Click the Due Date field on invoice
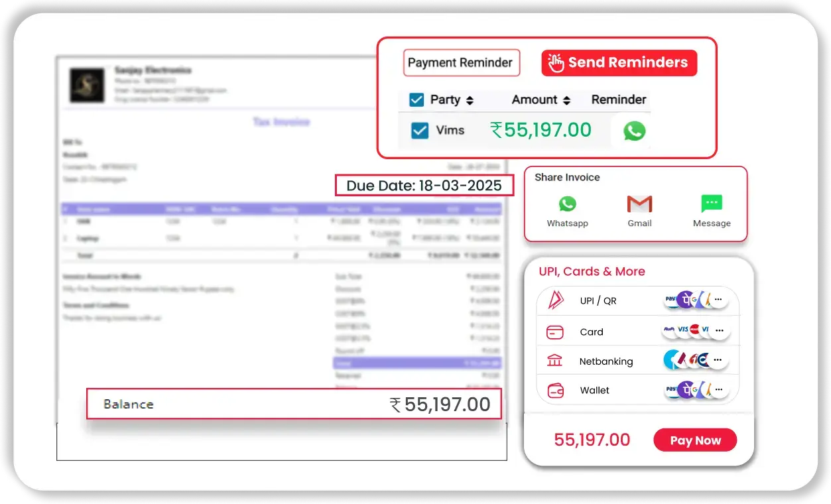The image size is (831, 504). point(424,186)
